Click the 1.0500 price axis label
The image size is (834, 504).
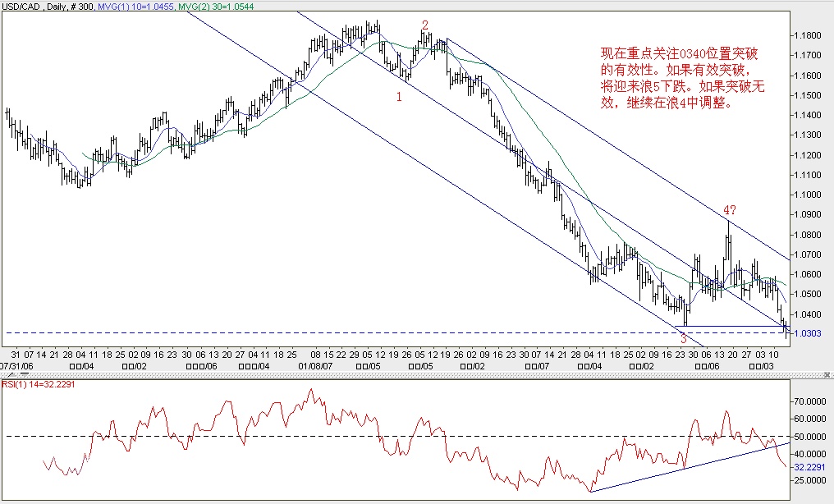pyautogui.click(x=808, y=294)
